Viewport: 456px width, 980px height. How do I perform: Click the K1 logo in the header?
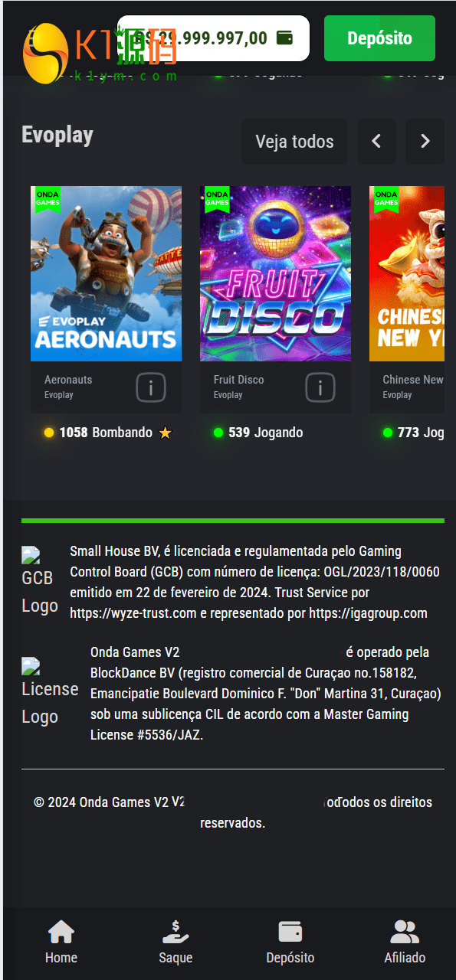(x=100, y=52)
